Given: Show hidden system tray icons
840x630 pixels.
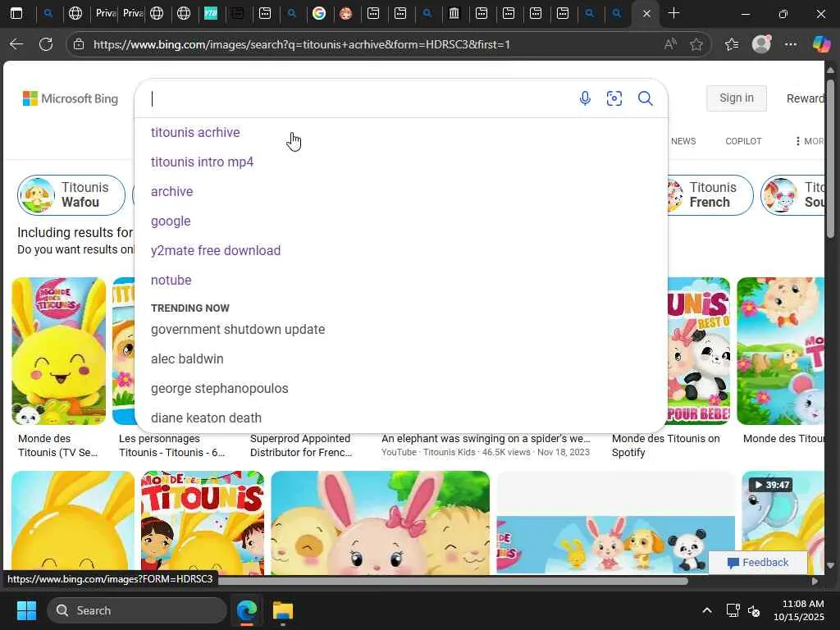Looking at the screenshot, I should (707, 610).
